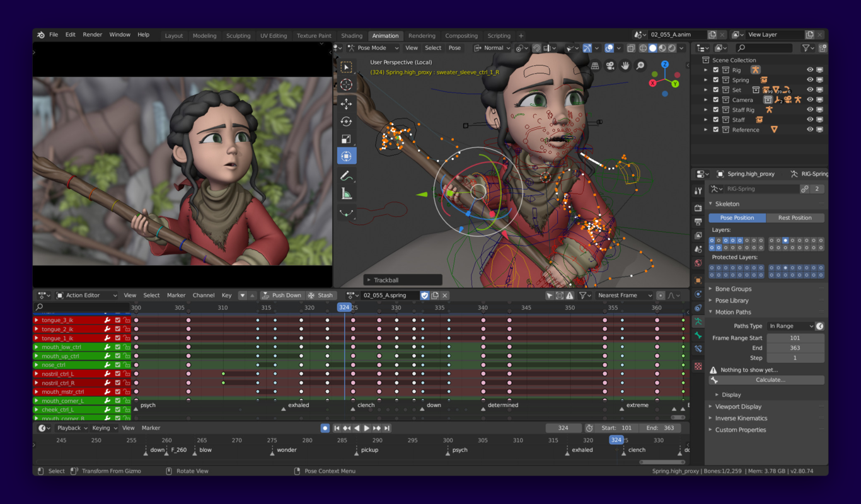The height and width of the screenshot is (504, 861).
Task: Click the zoom magnifier icon in viewport
Action: [x=640, y=66]
